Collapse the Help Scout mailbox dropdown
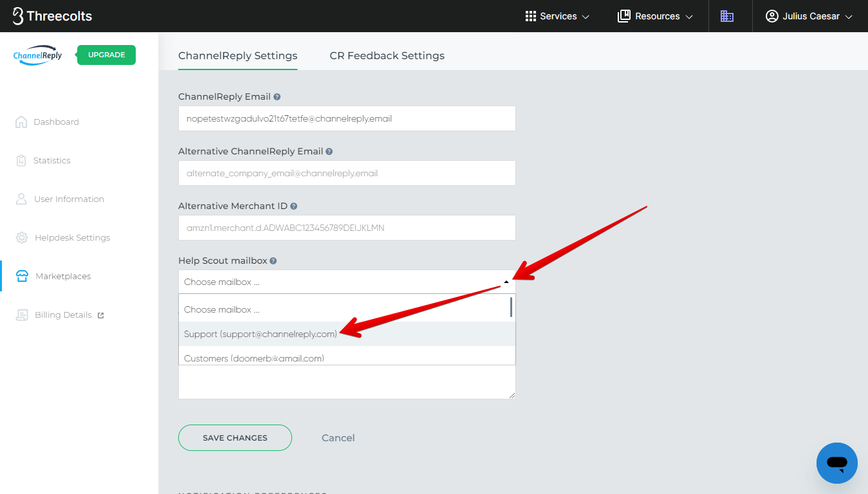Image resolution: width=868 pixels, height=494 pixels. coord(506,282)
